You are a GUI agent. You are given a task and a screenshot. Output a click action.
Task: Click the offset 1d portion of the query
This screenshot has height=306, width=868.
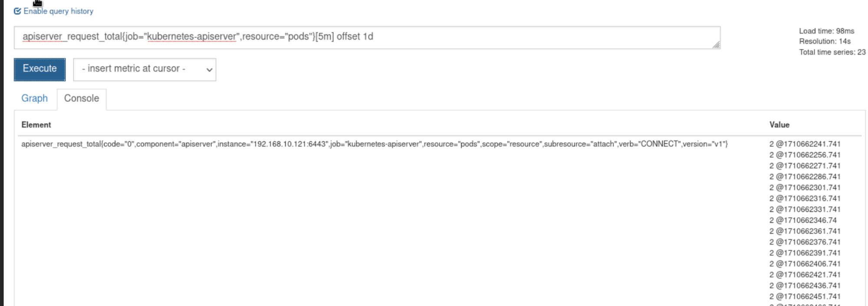tap(355, 37)
